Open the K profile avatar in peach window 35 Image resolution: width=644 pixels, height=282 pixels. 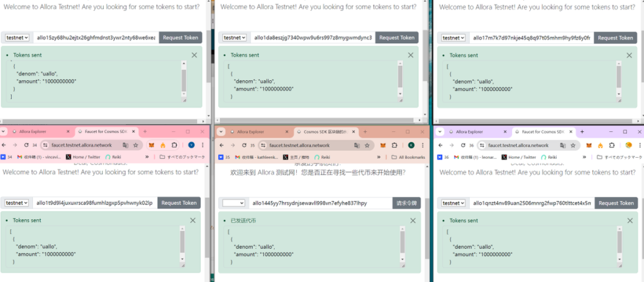tap(411, 145)
